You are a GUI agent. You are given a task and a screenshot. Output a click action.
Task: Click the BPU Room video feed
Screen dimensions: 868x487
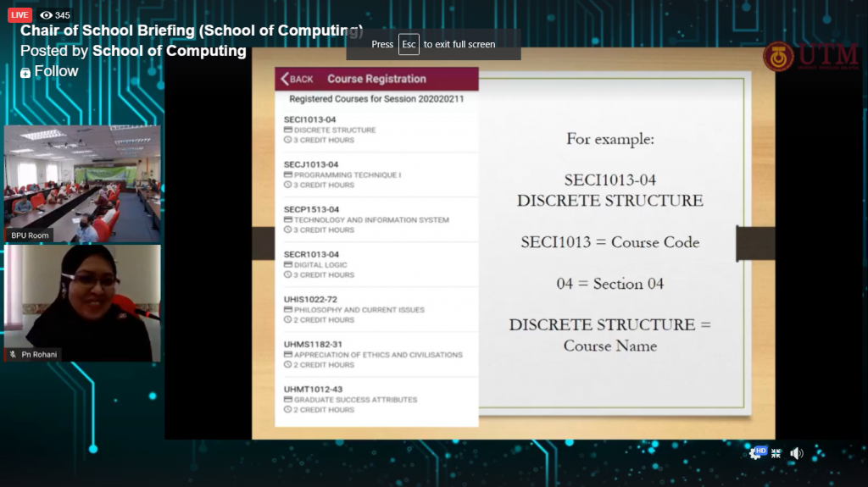click(x=82, y=184)
